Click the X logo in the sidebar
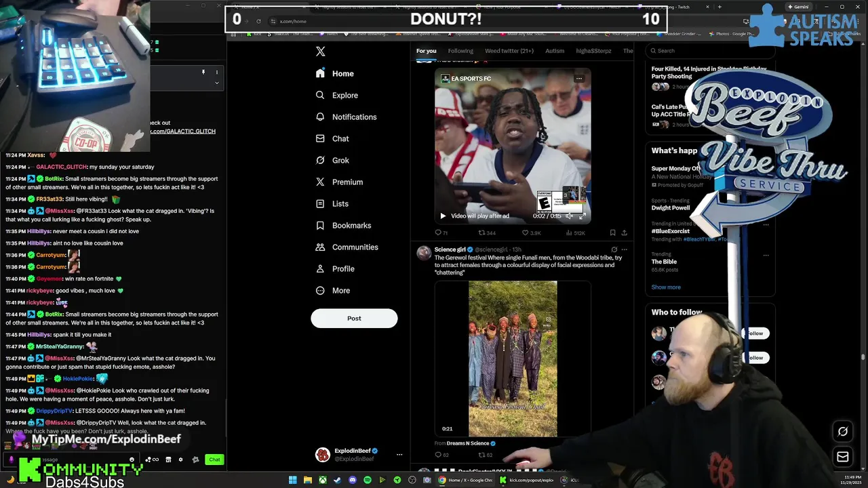 click(321, 52)
